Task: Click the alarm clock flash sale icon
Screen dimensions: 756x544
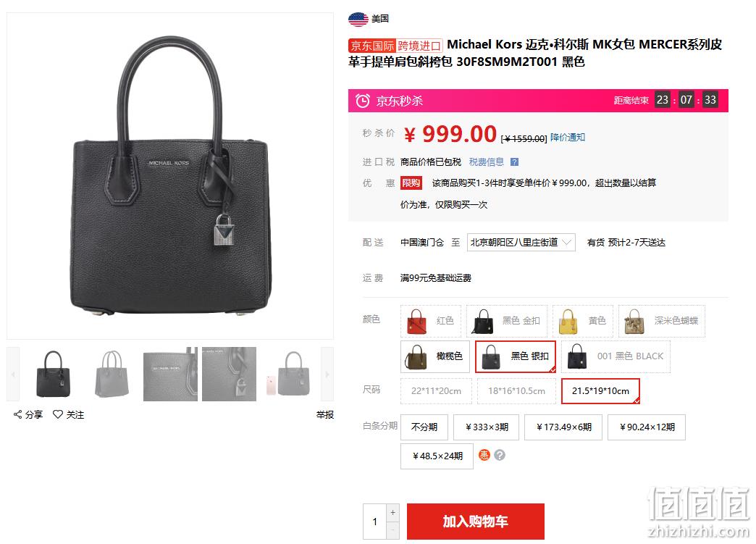Action: [363, 101]
